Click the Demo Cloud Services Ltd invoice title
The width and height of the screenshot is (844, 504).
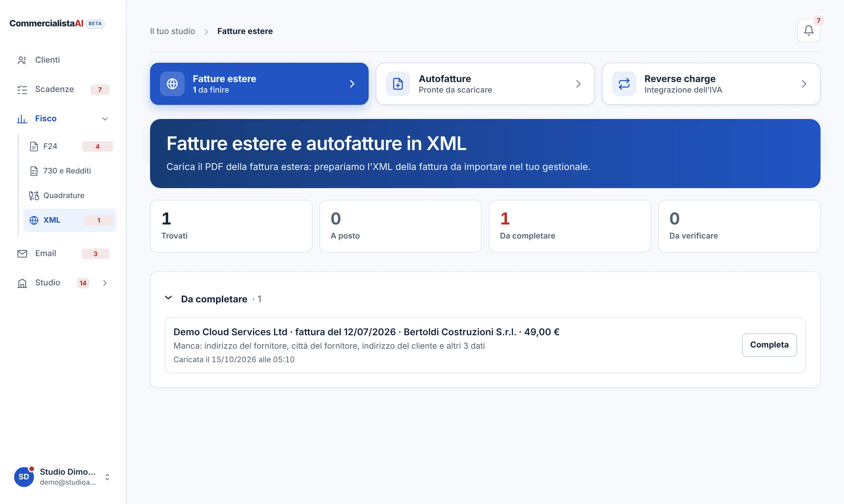tap(366, 332)
